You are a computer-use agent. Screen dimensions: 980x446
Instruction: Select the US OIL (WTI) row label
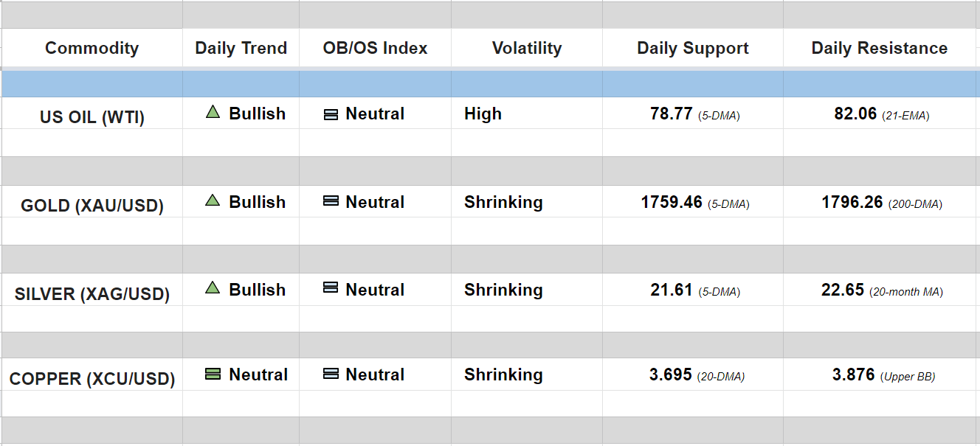pyautogui.click(x=92, y=117)
